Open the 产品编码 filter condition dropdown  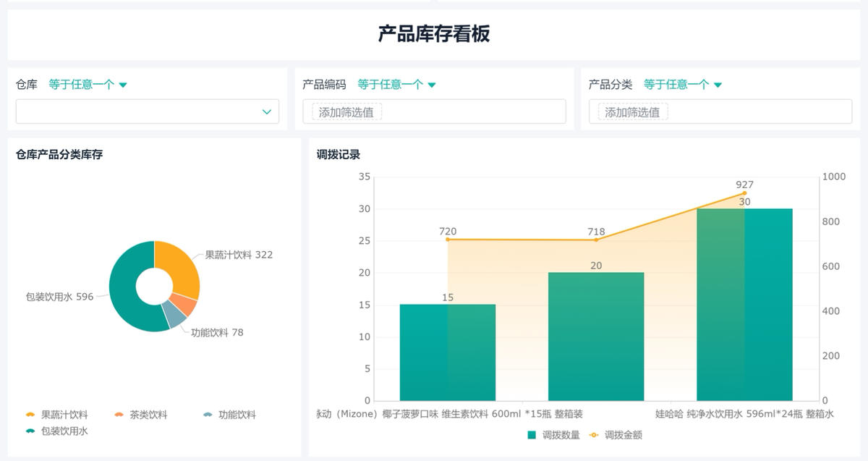tap(394, 83)
